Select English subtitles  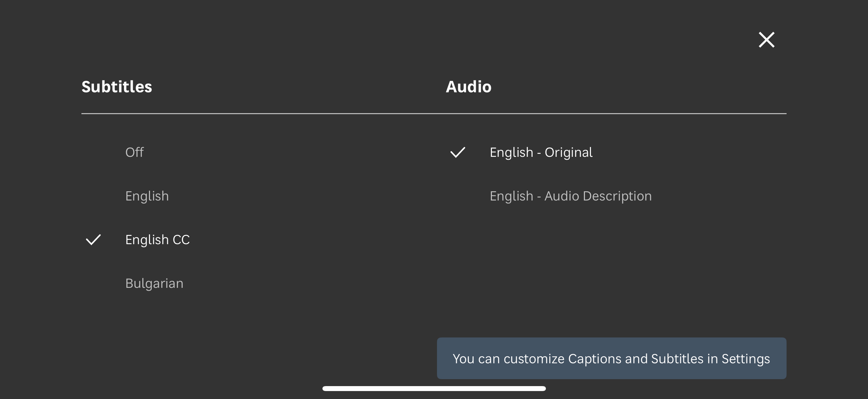pyautogui.click(x=147, y=196)
